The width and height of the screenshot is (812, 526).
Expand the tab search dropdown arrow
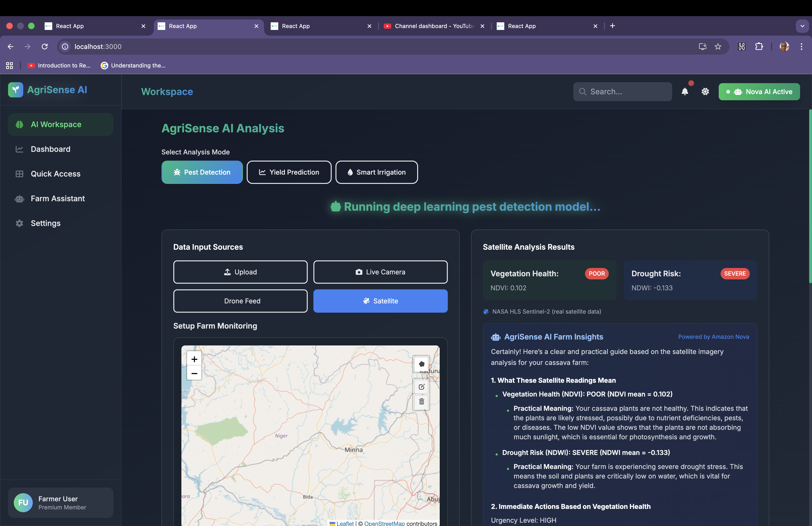point(802,26)
